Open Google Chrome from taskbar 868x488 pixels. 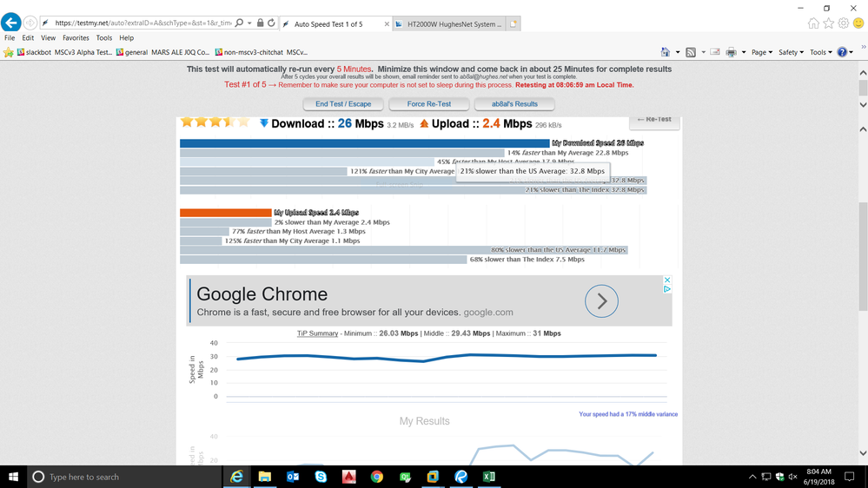coord(377,477)
